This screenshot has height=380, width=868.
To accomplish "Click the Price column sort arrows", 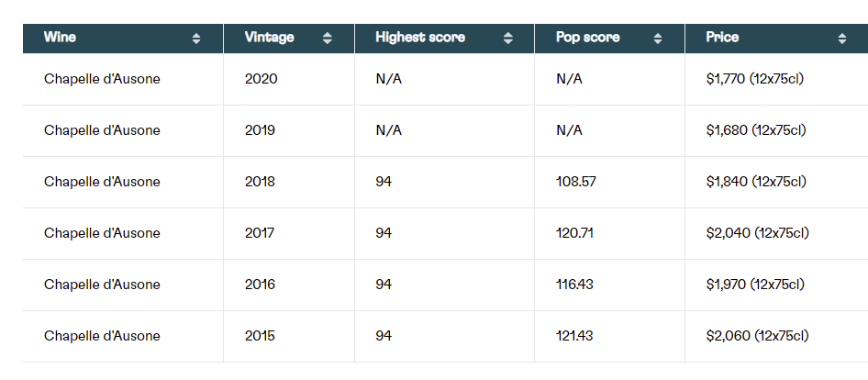I will tap(842, 39).
